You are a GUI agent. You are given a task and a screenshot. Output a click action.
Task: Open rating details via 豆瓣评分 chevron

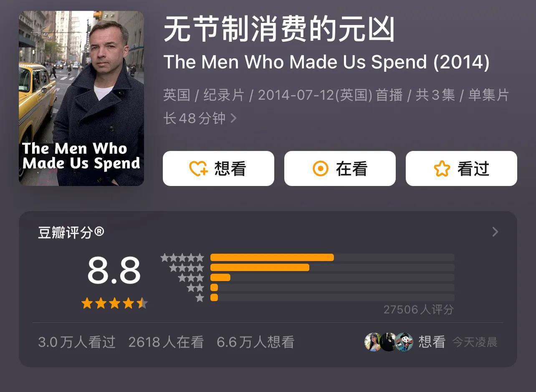click(495, 232)
